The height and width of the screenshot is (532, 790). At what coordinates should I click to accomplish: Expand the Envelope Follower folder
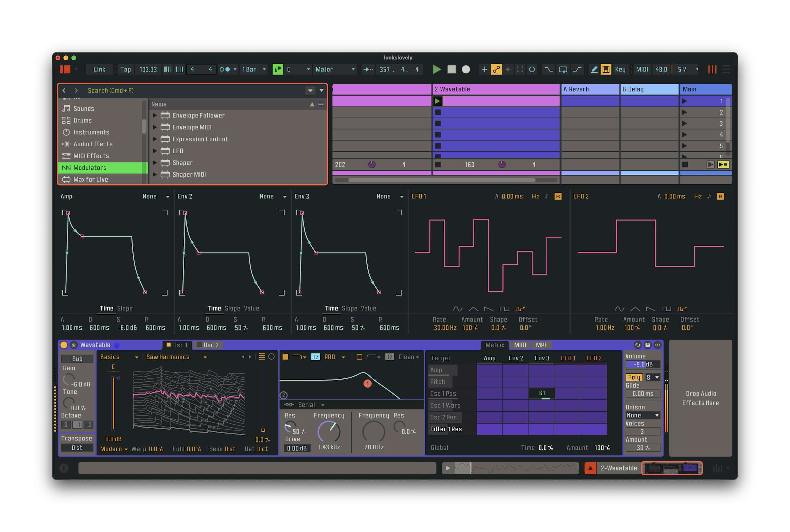[x=155, y=115]
